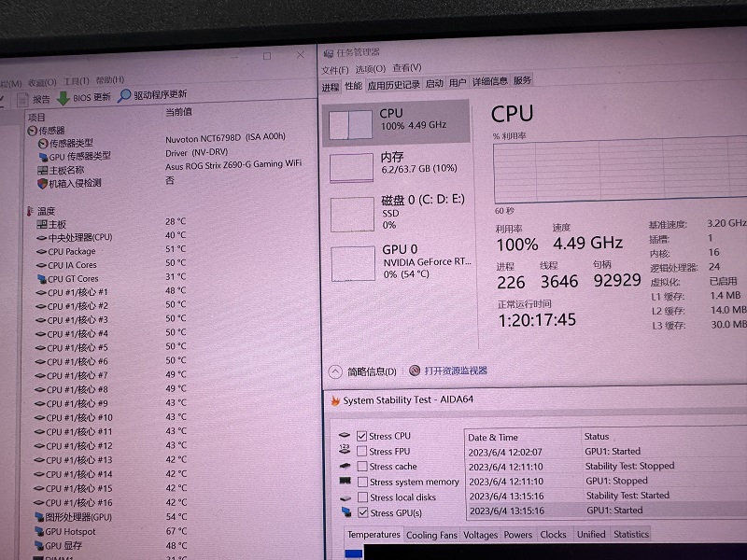
Task: Open the 工具(T) menu in AIDA64
Action: point(77,81)
